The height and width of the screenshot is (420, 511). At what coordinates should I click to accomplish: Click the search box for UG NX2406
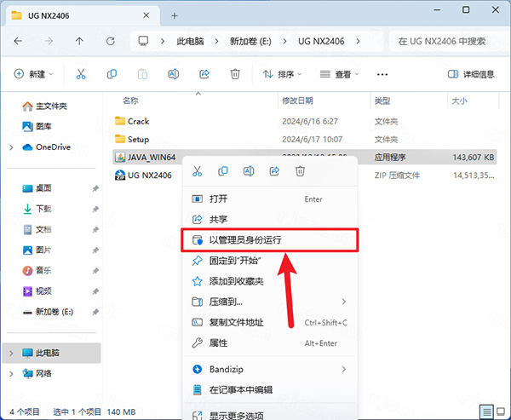[x=450, y=41]
